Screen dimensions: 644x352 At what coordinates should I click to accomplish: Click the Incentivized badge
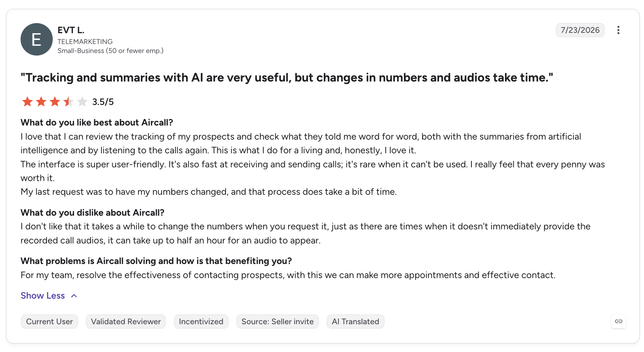[x=201, y=322]
